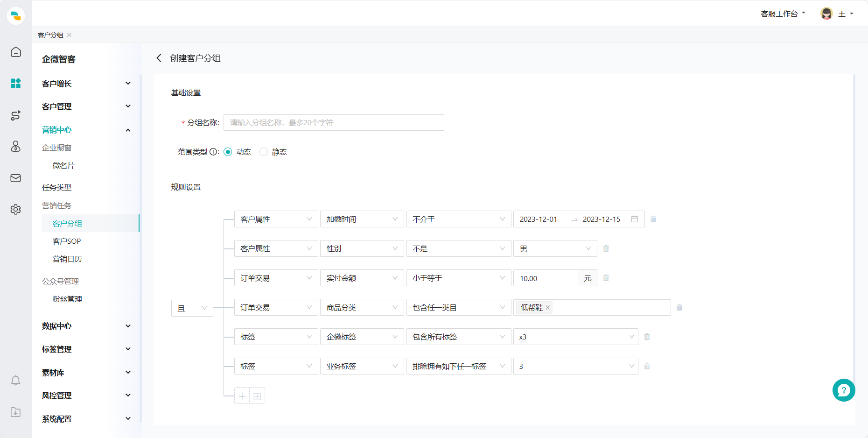Open the notification bell icon
The height and width of the screenshot is (438, 868).
(16, 381)
